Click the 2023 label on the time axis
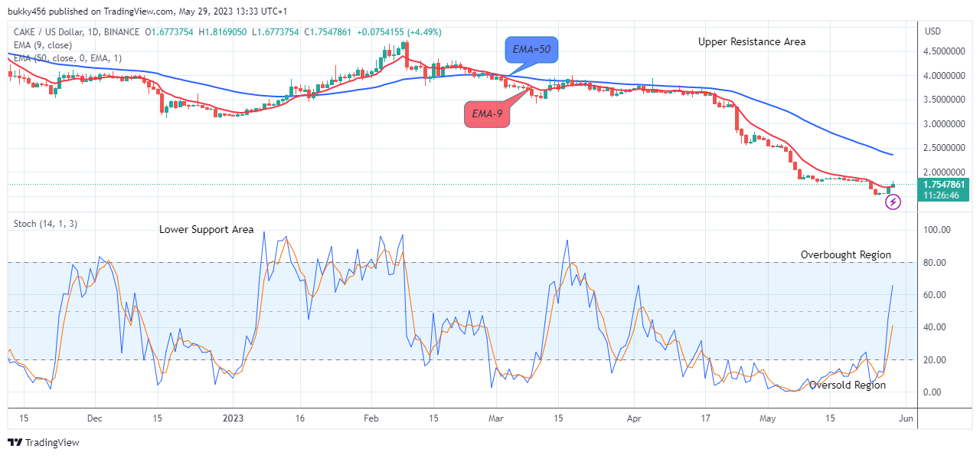 click(233, 418)
